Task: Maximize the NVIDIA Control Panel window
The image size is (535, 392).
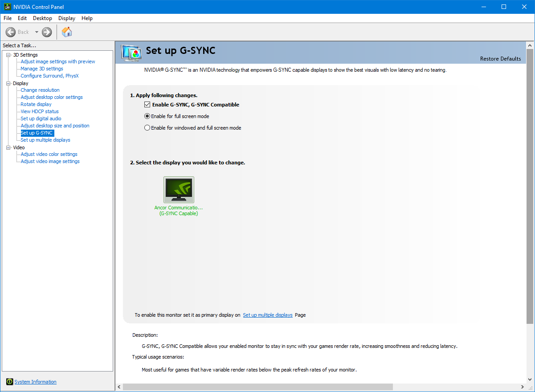Action: (x=504, y=7)
